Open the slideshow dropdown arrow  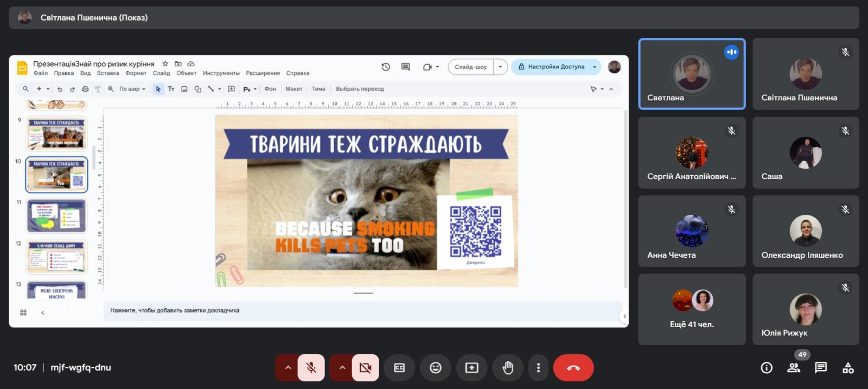coord(500,67)
